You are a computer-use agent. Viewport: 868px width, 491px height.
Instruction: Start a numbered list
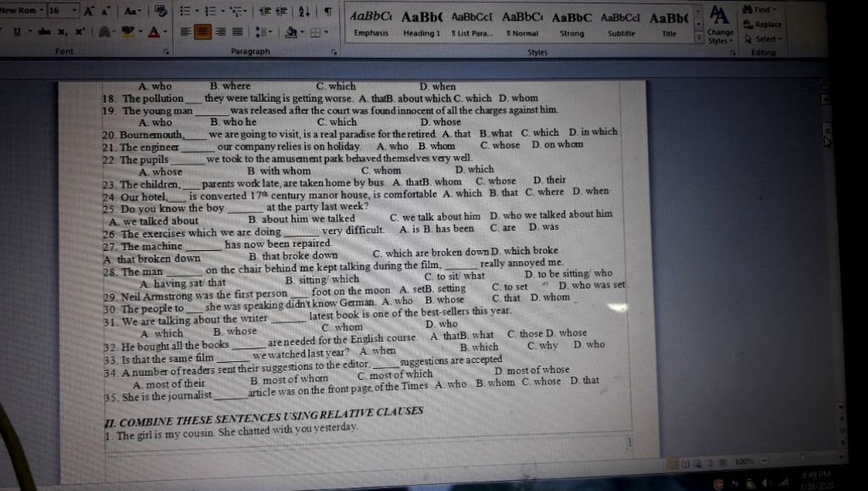(210, 11)
